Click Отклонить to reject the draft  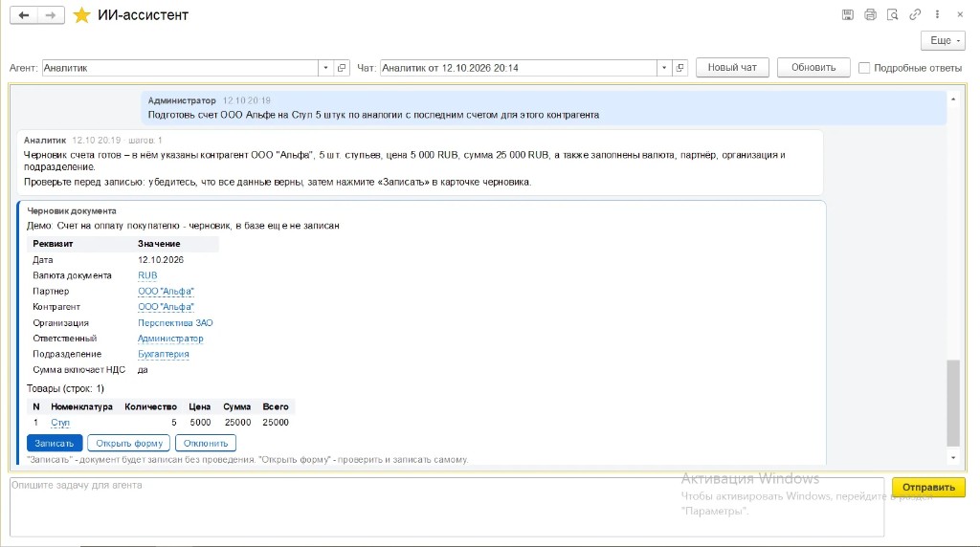206,443
